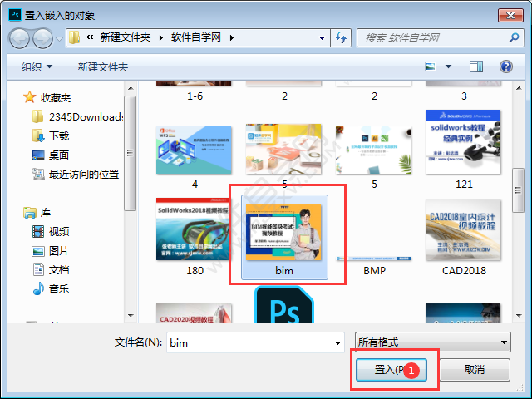Click the Forward navigation arrow button
The image size is (532, 399).
coord(43,37)
